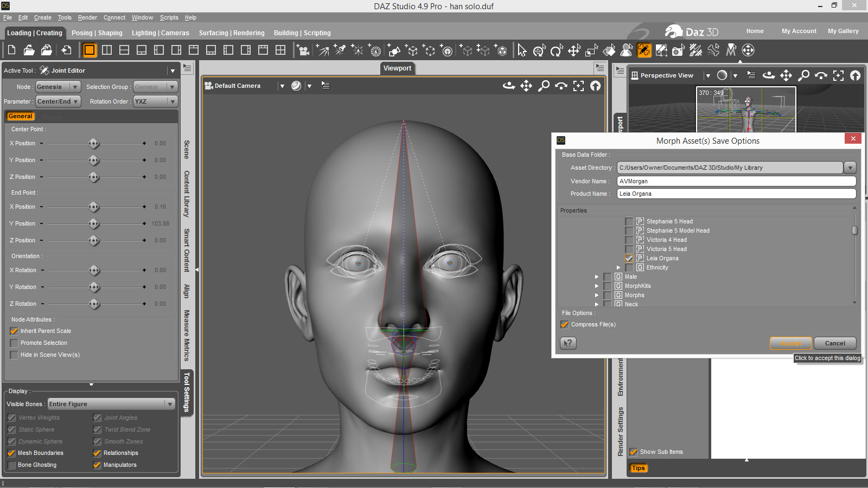Image resolution: width=868 pixels, height=488 pixels.
Task: Select the Spot Render camera tool
Action: (678, 50)
